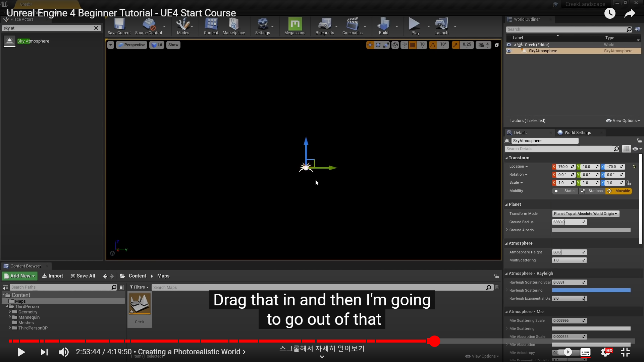The width and height of the screenshot is (644, 362).
Task: Open Transform Mode dropdown for Planet
Action: pos(585,214)
